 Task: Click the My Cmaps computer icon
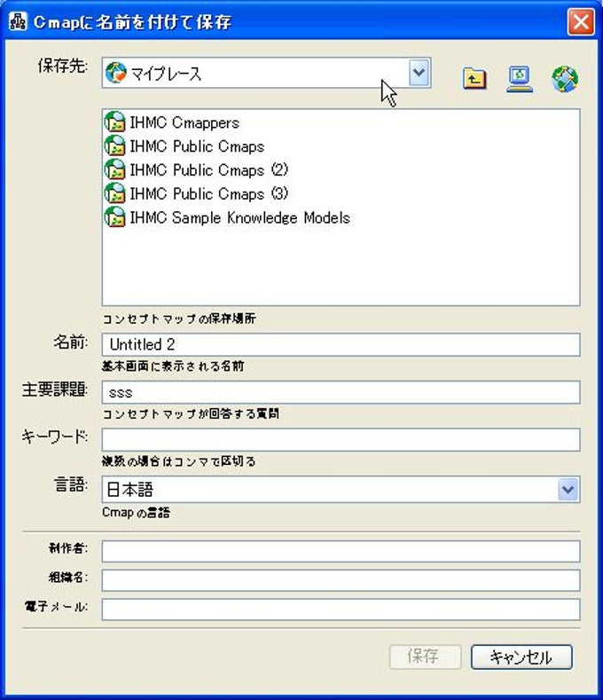520,79
